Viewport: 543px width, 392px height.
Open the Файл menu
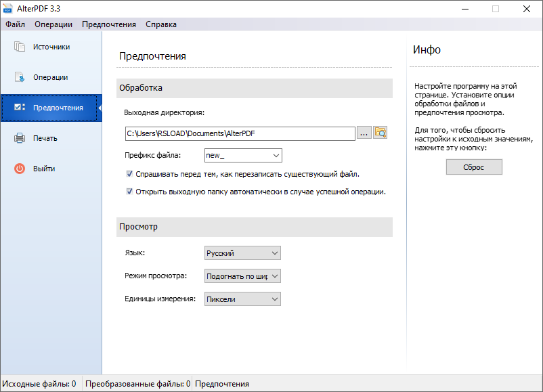tap(16, 24)
